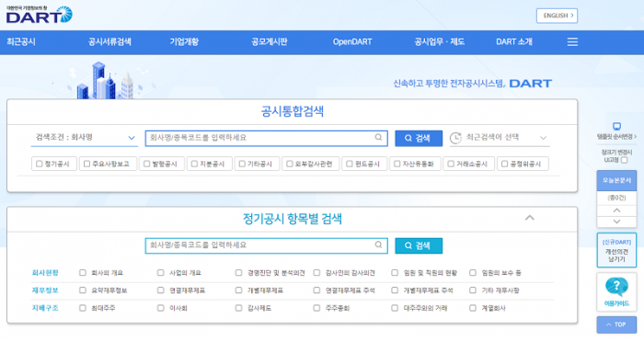Click 회사현황 category label
Screen dimensions: 644x341
pos(45,272)
